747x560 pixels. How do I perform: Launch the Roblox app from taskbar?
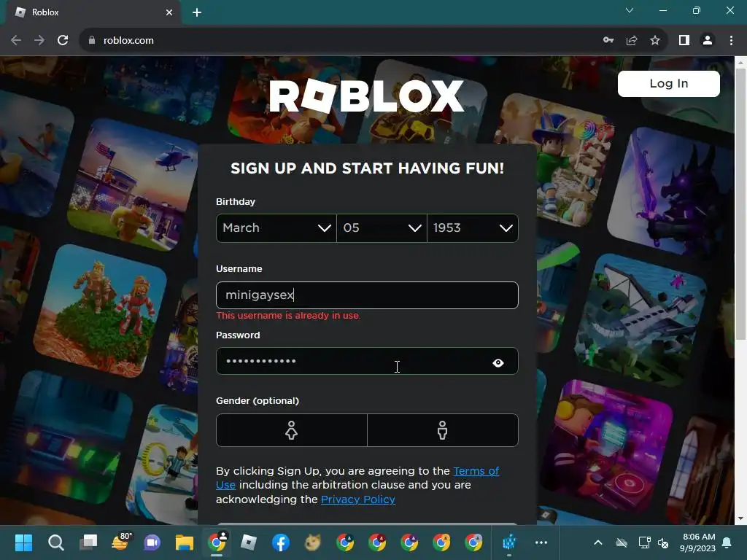249,542
